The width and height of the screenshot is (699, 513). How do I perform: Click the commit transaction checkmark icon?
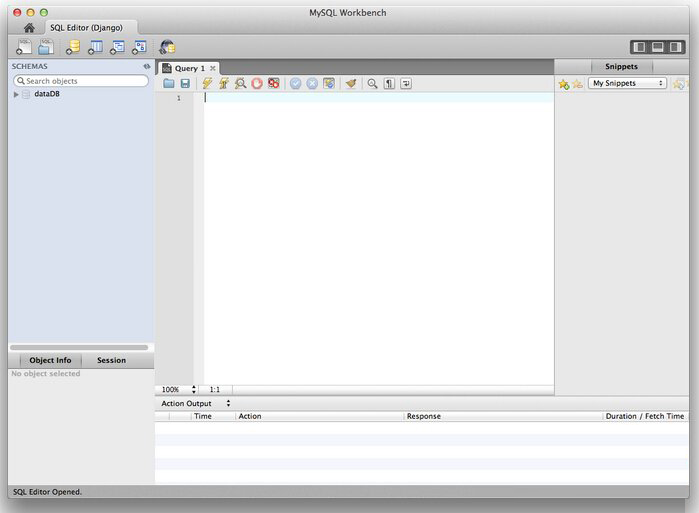[295, 84]
